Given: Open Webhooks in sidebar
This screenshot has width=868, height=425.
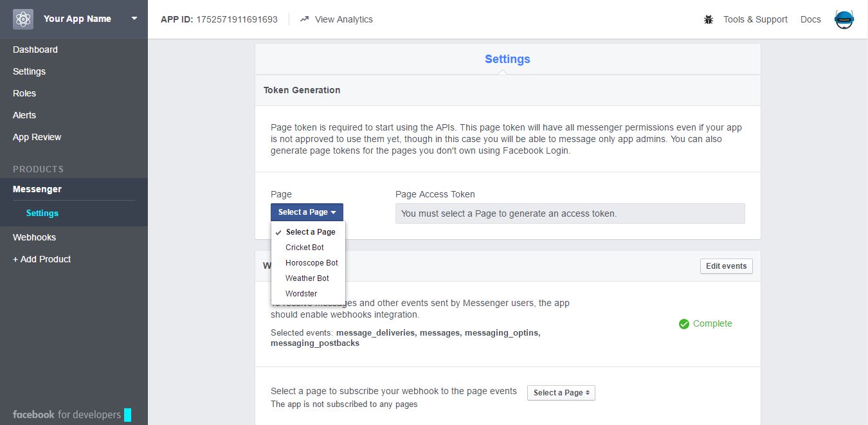Looking at the screenshot, I should click(34, 237).
